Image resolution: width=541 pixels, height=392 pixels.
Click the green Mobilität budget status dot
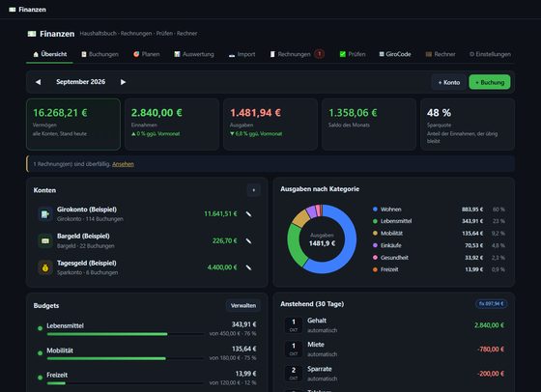pos(40,352)
